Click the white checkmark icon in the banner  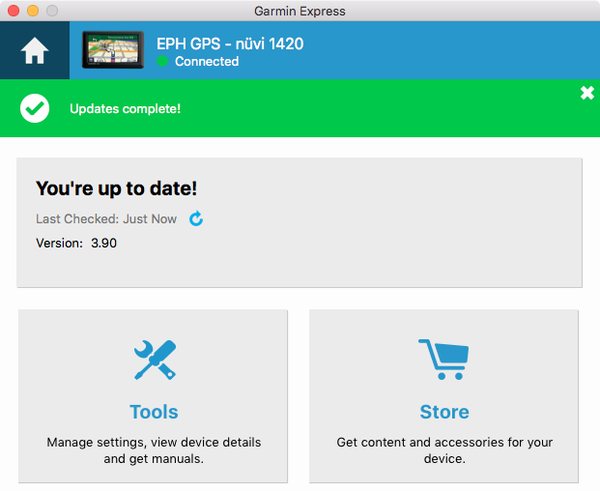tap(35, 108)
